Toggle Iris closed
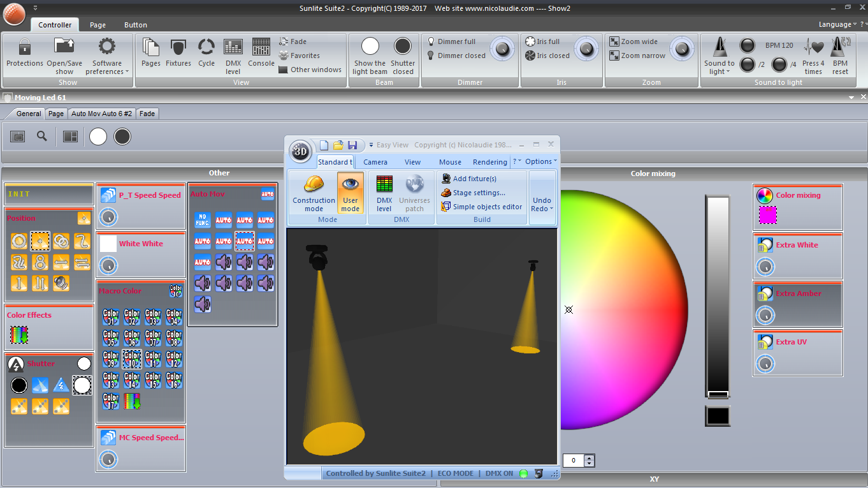Image resolution: width=868 pixels, height=488 pixels. (547, 55)
